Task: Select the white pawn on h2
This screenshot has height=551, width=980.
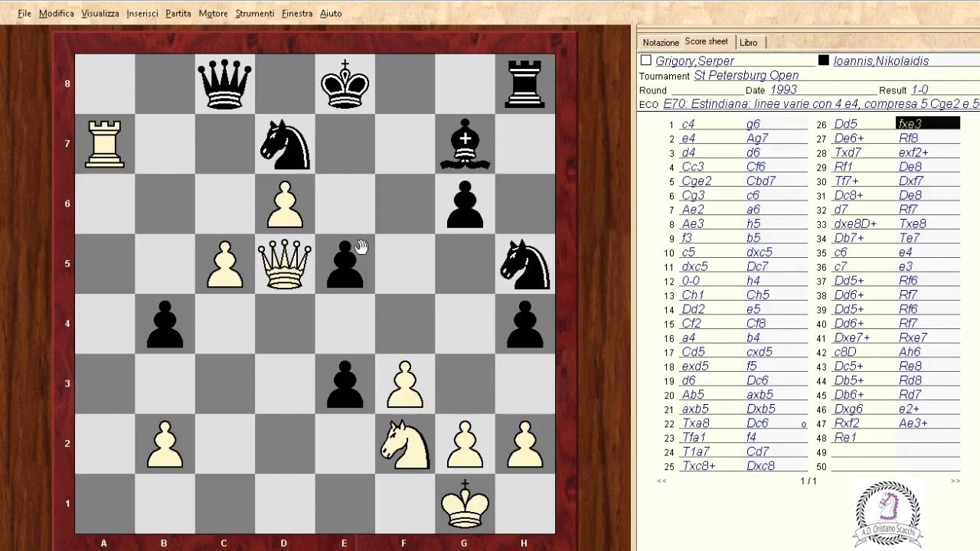Action: pos(524,444)
